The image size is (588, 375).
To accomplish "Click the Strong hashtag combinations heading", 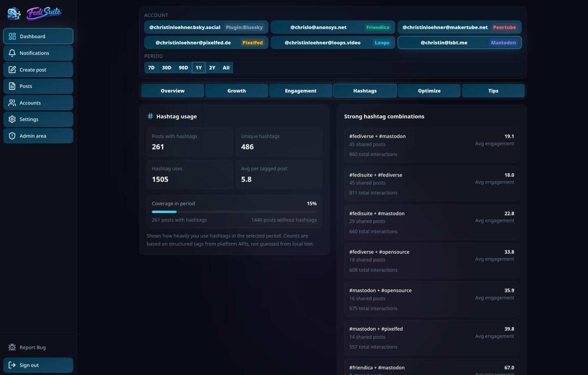I will tap(384, 116).
